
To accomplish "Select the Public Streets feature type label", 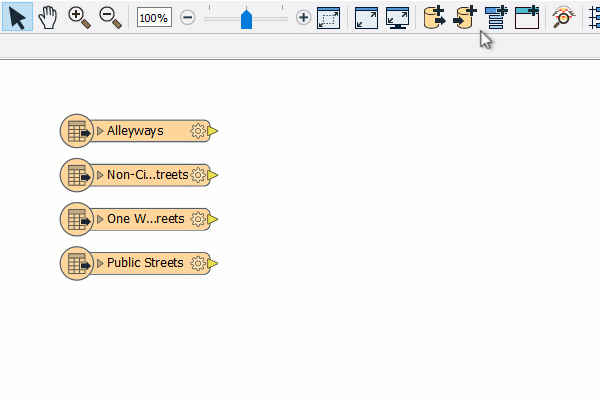I will [145, 263].
